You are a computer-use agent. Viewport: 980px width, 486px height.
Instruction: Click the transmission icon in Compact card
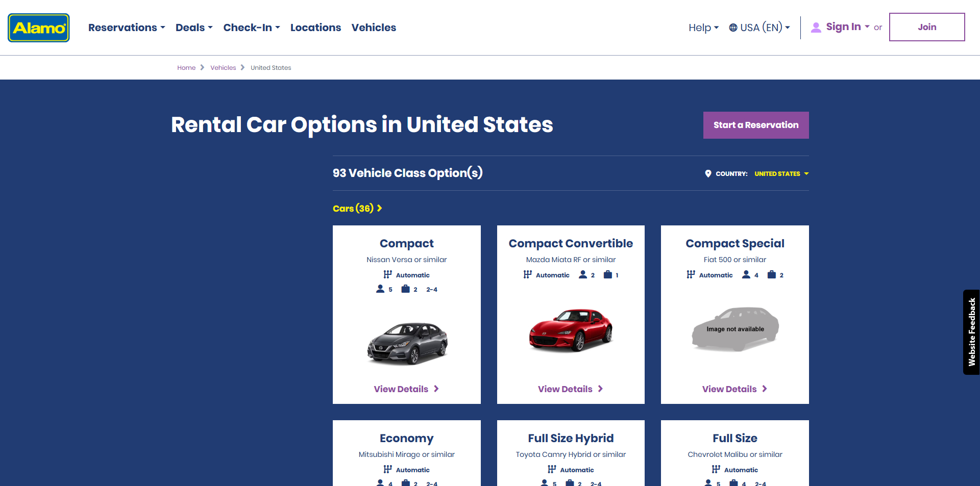tap(388, 274)
